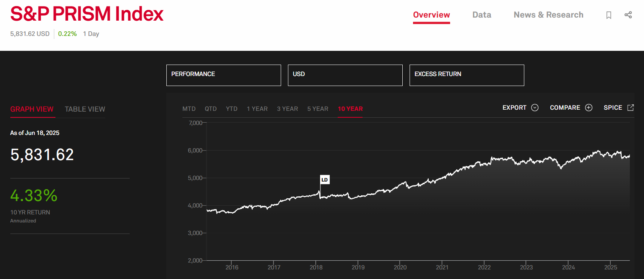Viewport: 644px width, 279px height.
Task: Click the Compare label
Action: coord(565,108)
